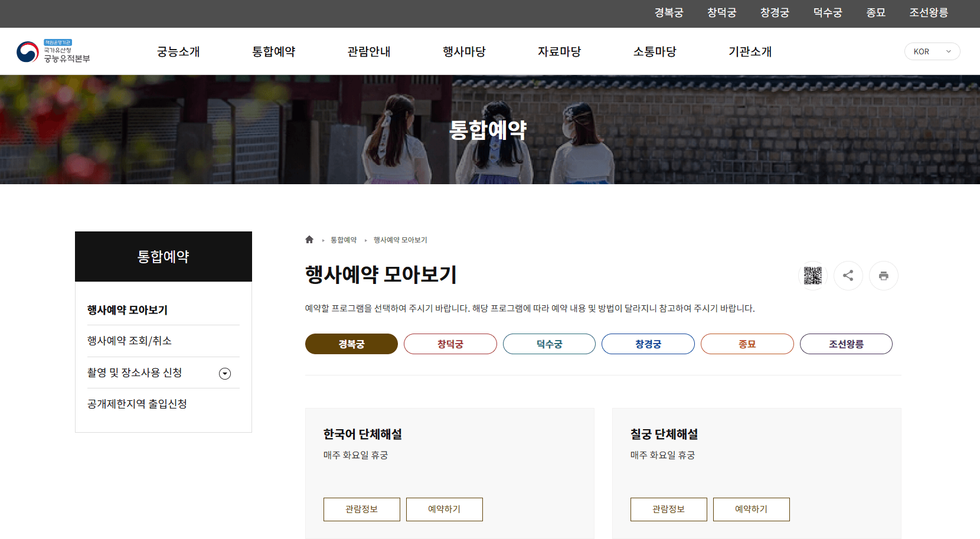Go to 경복궁 via top utility menu
Viewport: 980px width, 539px height.
[668, 13]
